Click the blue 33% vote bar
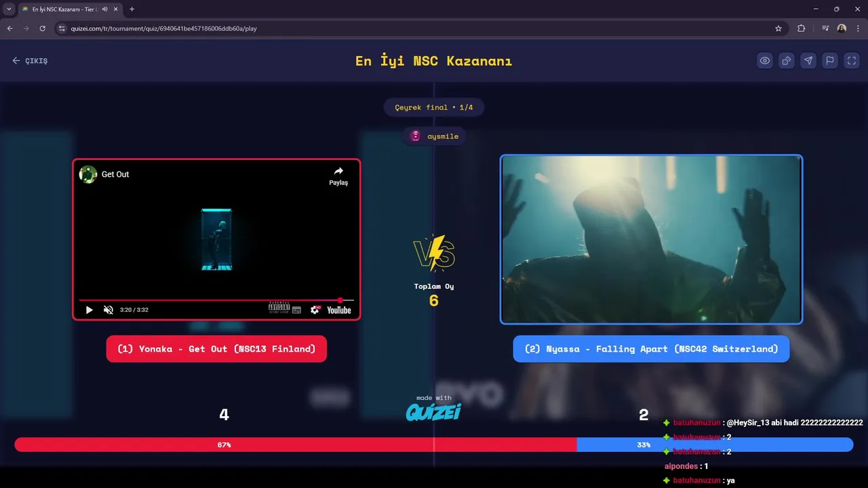 pyautogui.click(x=715, y=445)
